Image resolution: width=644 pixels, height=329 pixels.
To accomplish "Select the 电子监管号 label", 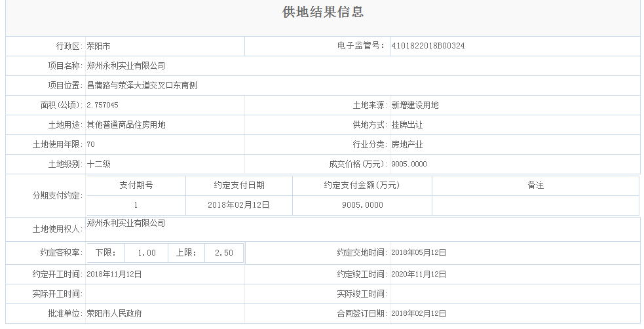I will pyautogui.click(x=361, y=46).
